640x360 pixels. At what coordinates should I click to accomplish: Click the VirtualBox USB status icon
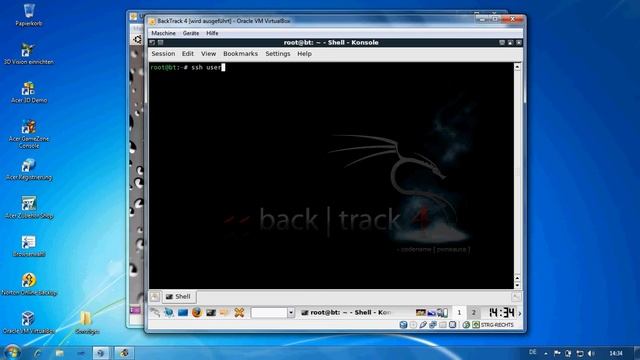click(423, 325)
